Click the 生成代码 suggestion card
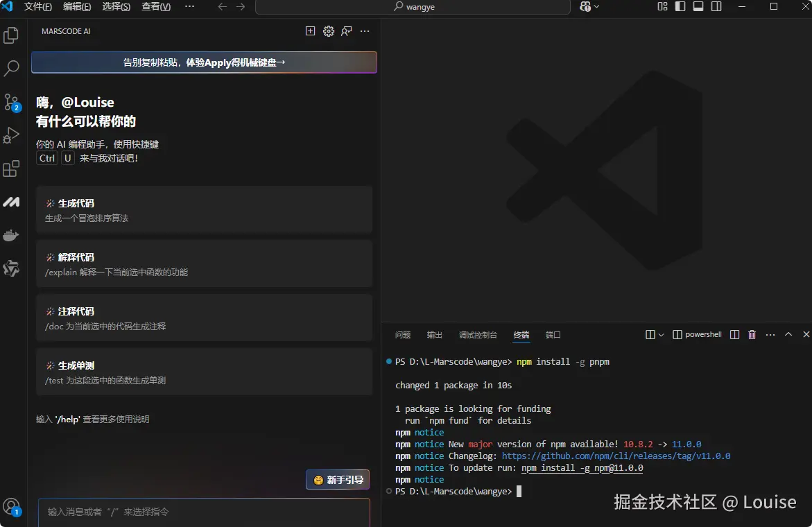The height and width of the screenshot is (527, 812). pyautogui.click(x=204, y=209)
